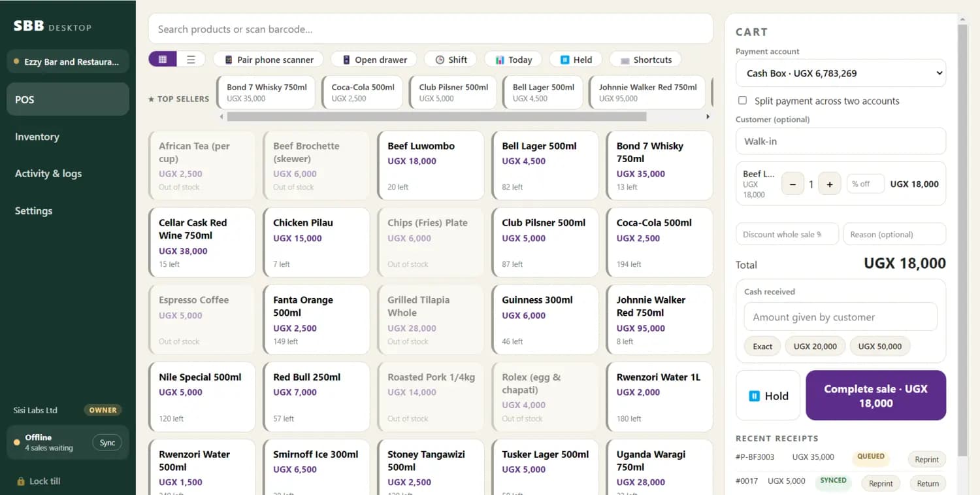The height and width of the screenshot is (495, 980).
Task: Add Guinness 300ml product card to cart
Action: [x=545, y=320]
